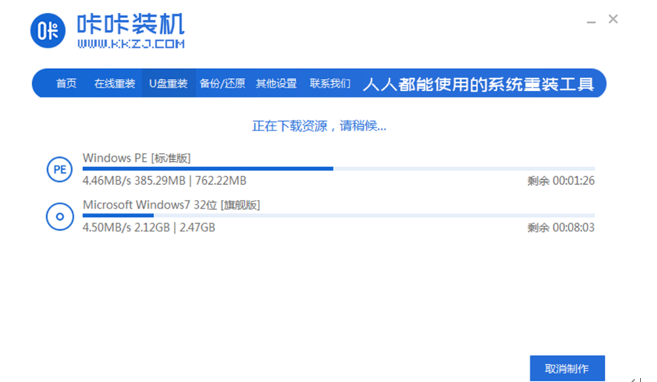Click the Microsoft Windows7 32位 [旗舰版] label
Viewport: 657px width, 382px height.
171,205
